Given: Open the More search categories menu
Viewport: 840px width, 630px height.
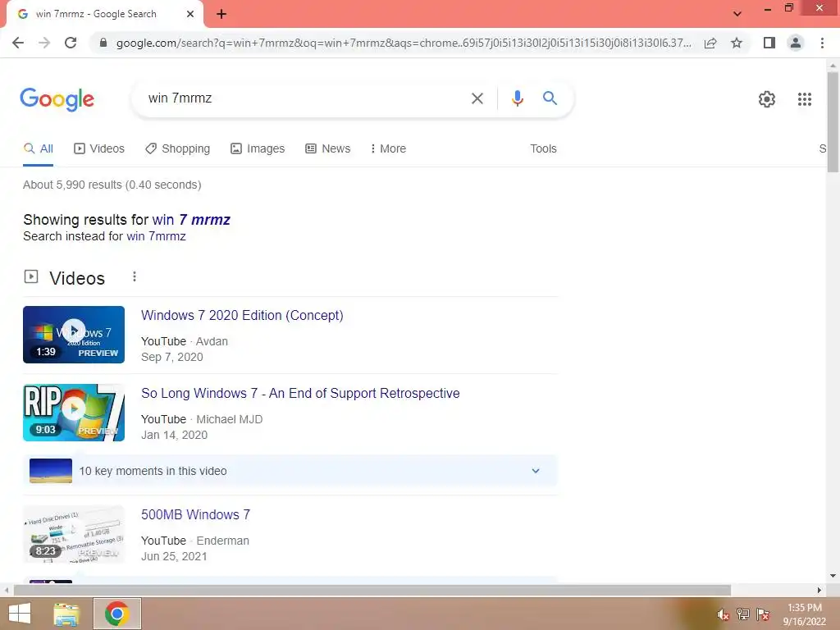Looking at the screenshot, I should (x=388, y=148).
